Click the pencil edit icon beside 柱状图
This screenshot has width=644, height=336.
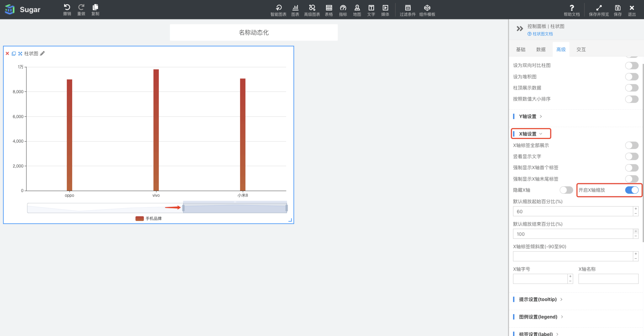(x=42, y=53)
